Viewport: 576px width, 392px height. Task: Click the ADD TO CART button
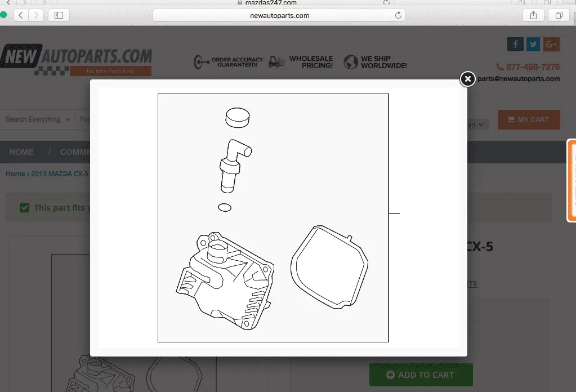[x=421, y=375]
